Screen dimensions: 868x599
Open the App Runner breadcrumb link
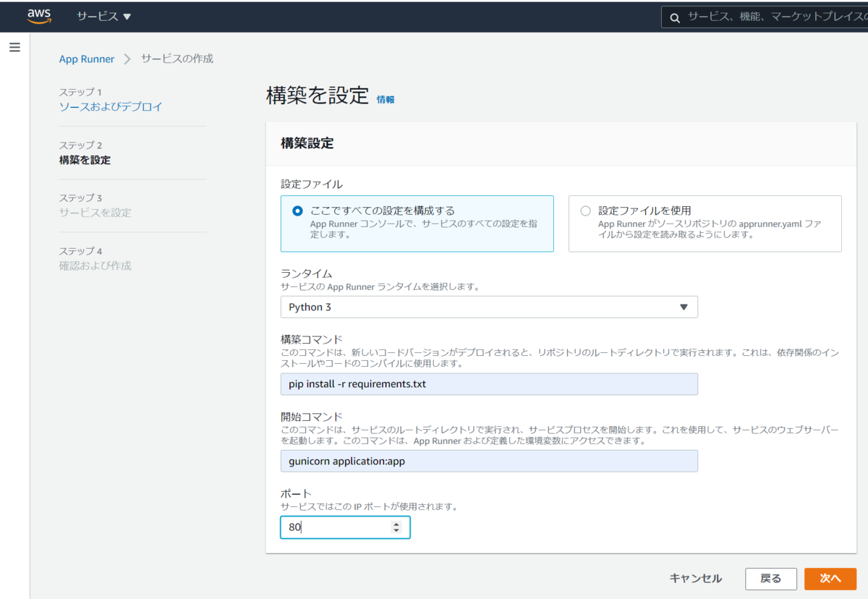tap(87, 59)
